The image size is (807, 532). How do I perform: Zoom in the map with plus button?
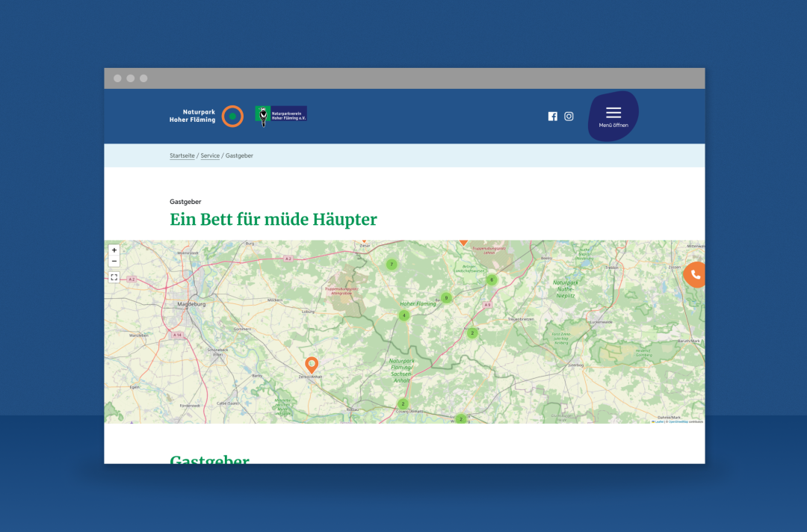[x=114, y=250]
